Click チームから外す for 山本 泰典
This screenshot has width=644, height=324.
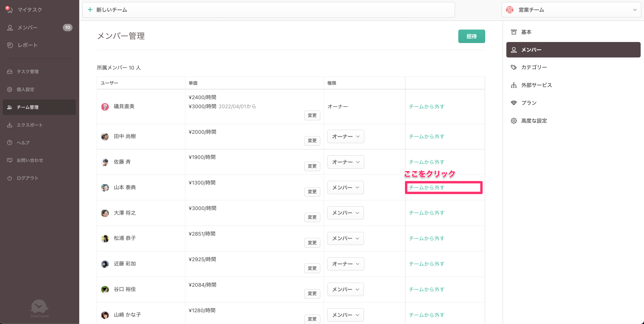pyautogui.click(x=426, y=188)
